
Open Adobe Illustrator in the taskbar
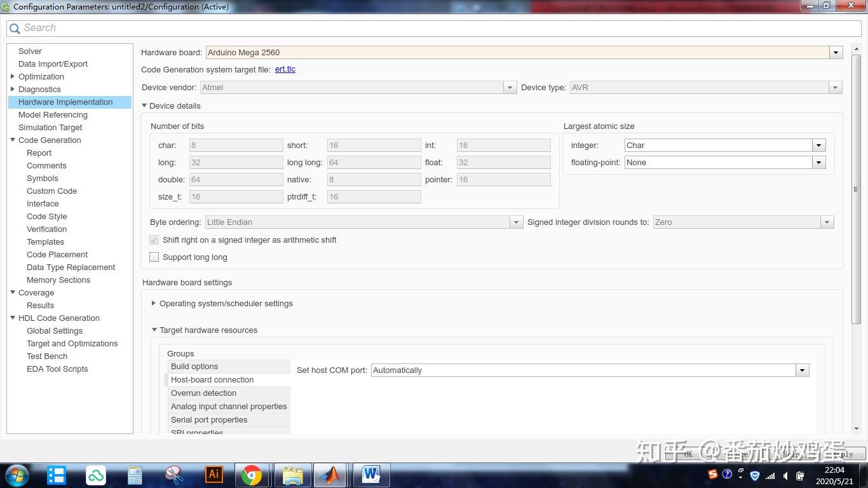click(x=214, y=475)
